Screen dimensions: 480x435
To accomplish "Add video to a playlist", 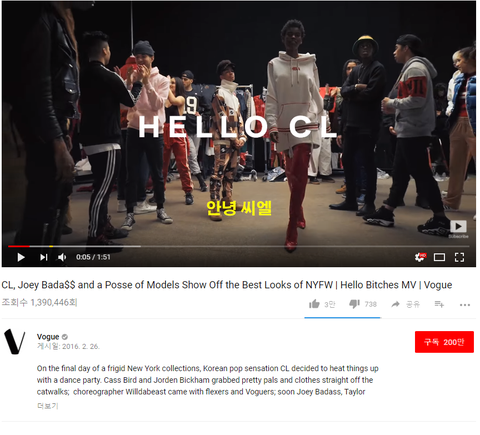I will (439, 304).
